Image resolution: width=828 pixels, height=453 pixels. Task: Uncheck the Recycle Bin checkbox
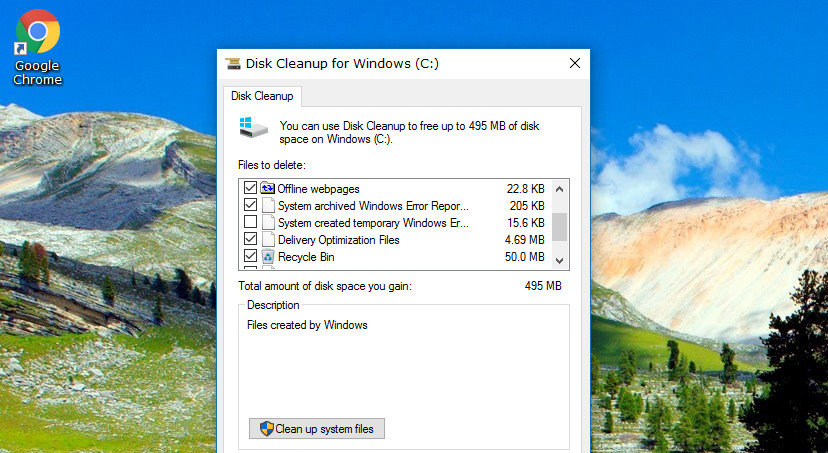[250, 257]
